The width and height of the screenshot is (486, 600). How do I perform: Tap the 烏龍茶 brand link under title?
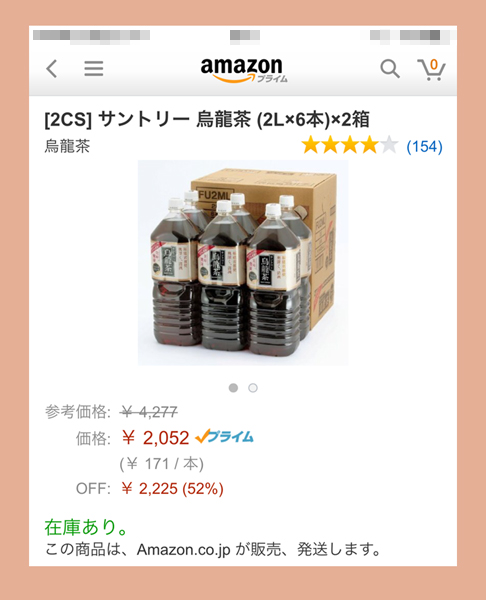pos(67,146)
